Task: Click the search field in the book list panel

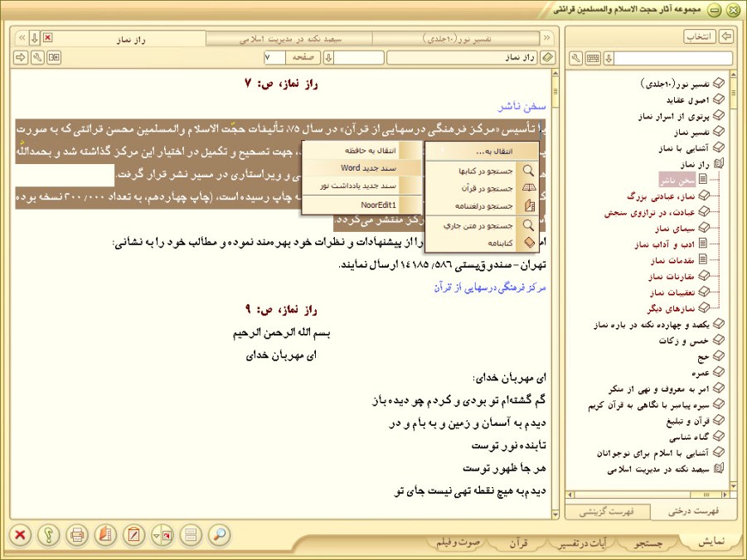Action: 673,58
